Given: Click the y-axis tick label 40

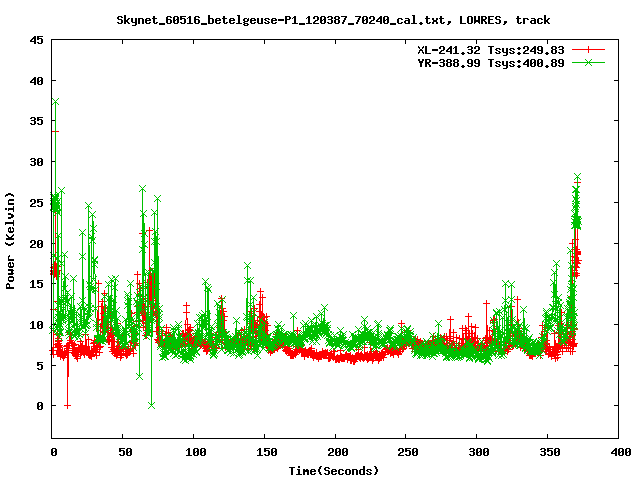Looking at the screenshot, I should [37, 81].
